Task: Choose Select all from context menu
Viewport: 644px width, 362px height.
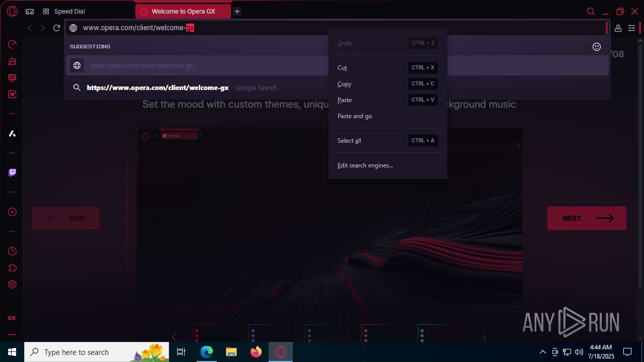Action: 387,140
